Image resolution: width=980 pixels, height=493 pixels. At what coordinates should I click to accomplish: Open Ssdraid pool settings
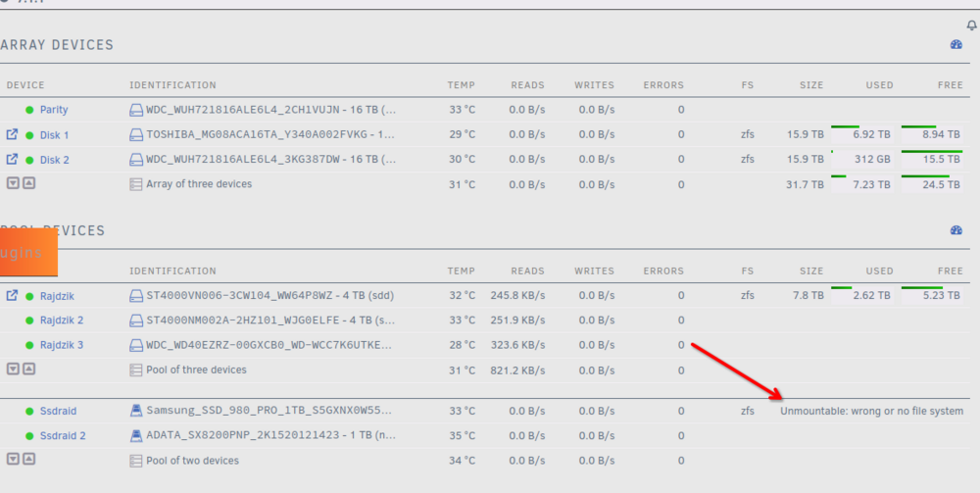pyautogui.click(x=58, y=411)
